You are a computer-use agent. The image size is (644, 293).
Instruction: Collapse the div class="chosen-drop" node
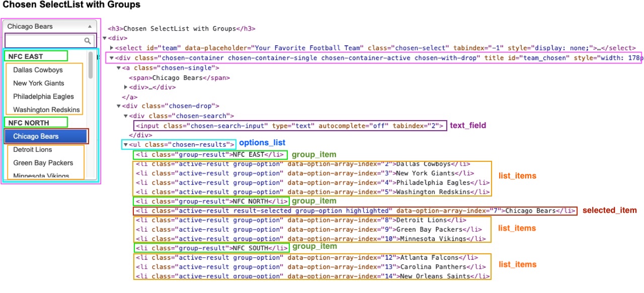(119, 106)
